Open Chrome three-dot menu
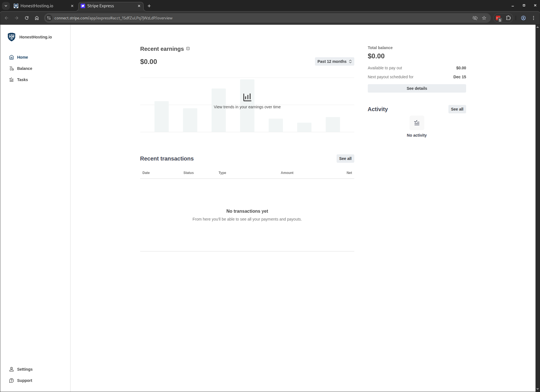 [534, 18]
